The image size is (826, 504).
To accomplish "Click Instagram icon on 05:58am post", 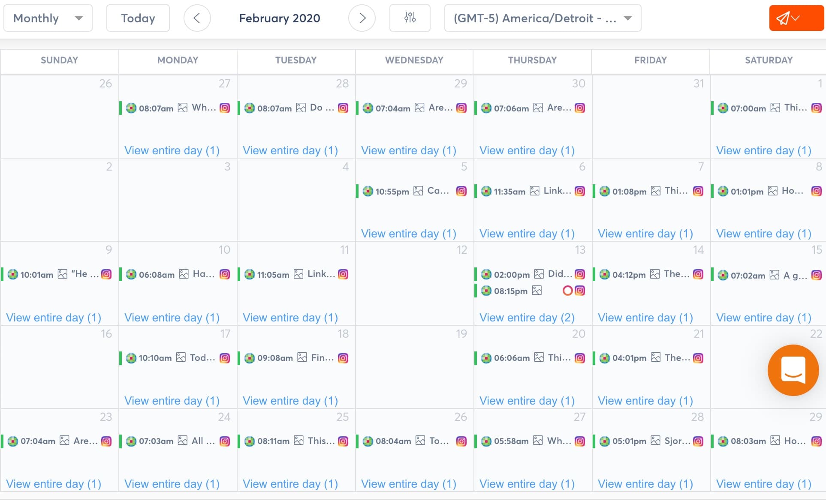I will 580,441.
